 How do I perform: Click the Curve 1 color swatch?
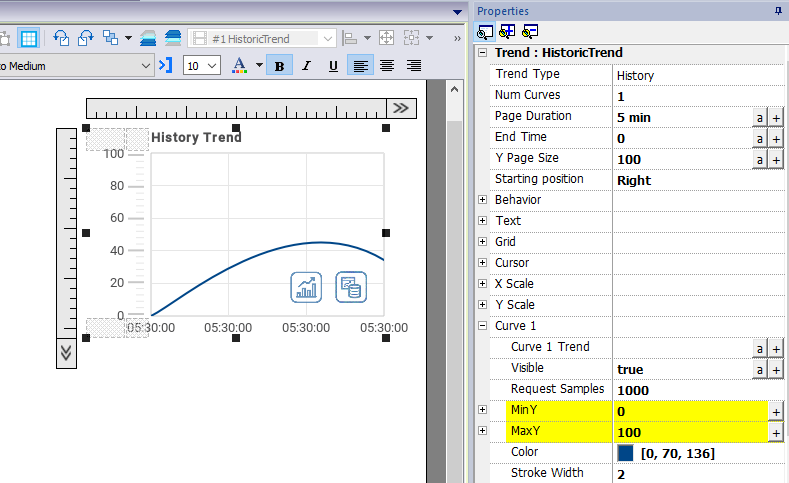(625, 453)
